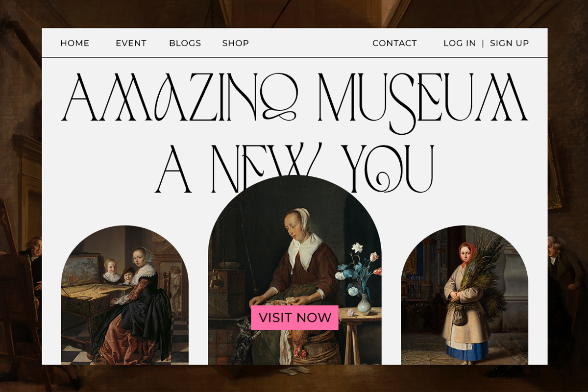Open the right arched painting of the girl
Viewport: 588px width, 392px height.
tap(464, 295)
